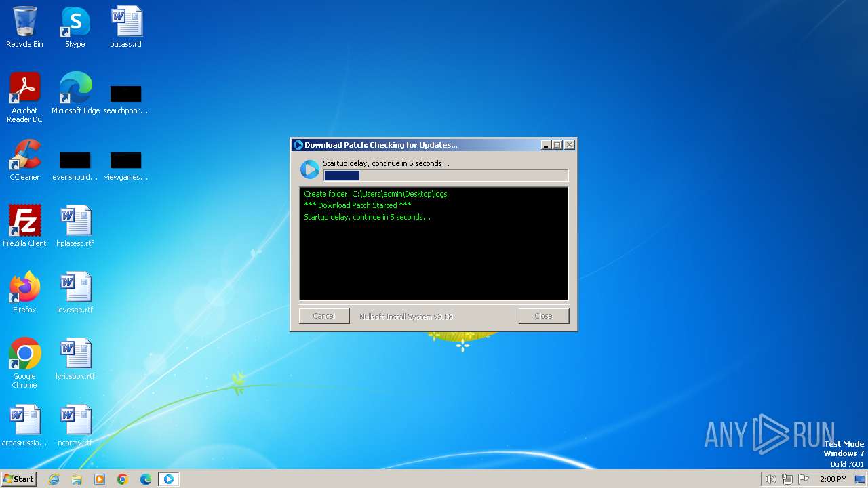The image size is (868, 488).
Task: Click the Download Patch title bar icon
Action: click(x=298, y=145)
